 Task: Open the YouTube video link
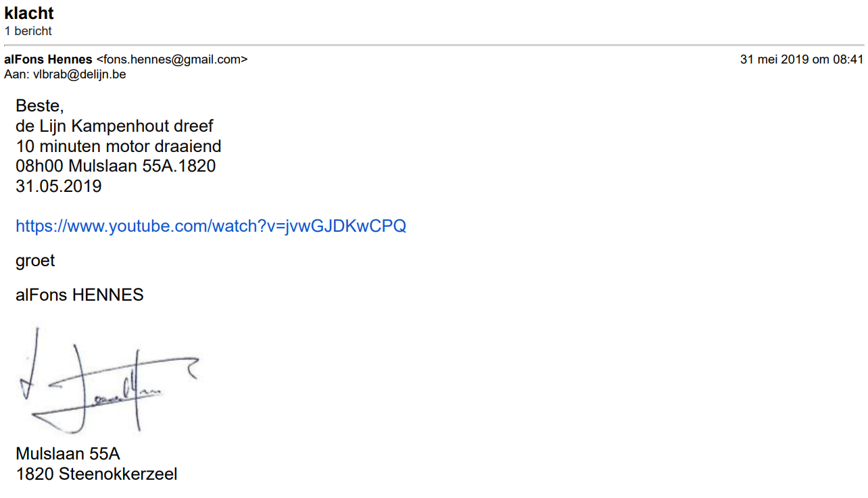click(210, 226)
